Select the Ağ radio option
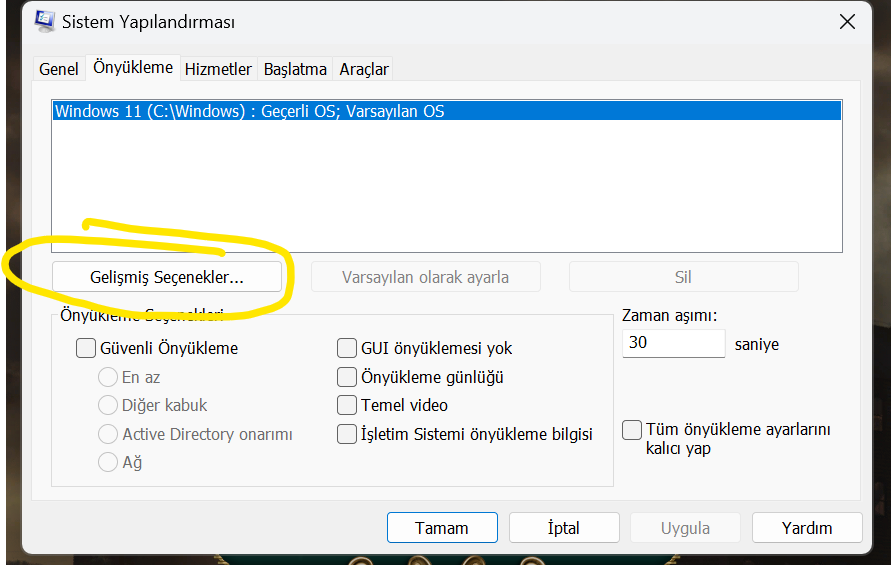891x565 pixels. coord(108,462)
